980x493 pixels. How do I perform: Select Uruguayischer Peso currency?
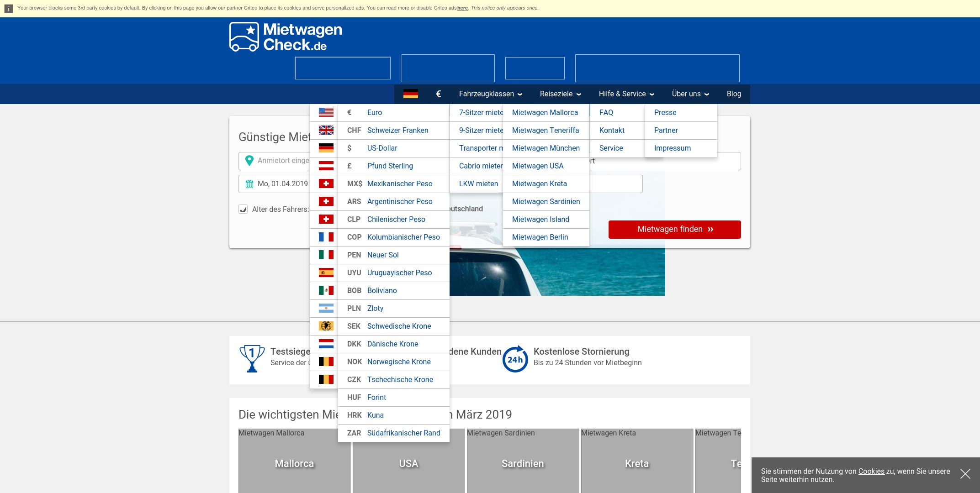click(x=393, y=273)
